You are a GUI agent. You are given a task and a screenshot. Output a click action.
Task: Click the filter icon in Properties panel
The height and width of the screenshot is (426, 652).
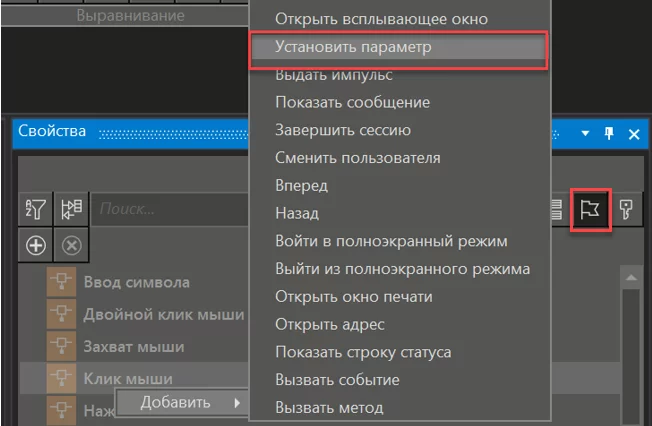[x=36, y=209]
